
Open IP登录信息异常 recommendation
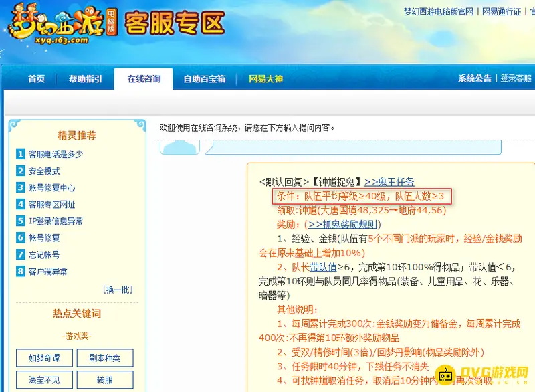(x=56, y=221)
